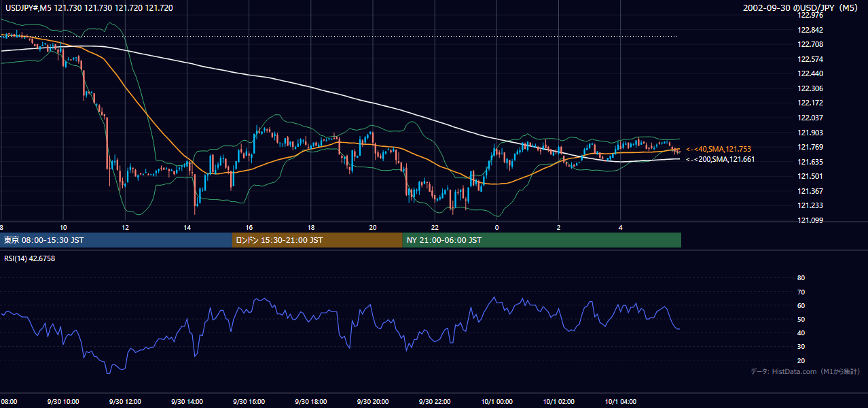
Task: Click price axis value 122.440
Action: [x=812, y=73]
